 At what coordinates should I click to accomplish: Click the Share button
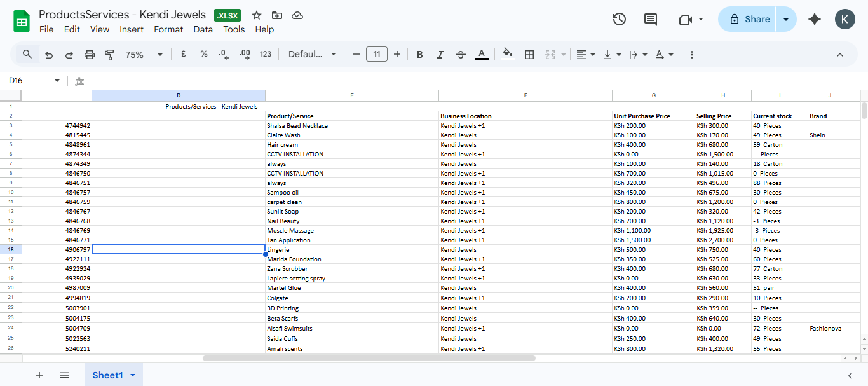pyautogui.click(x=749, y=19)
